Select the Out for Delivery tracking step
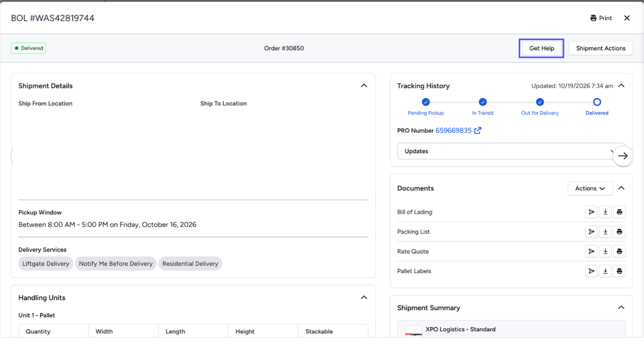This screenshot has width=644, height=338. [x=540, y=107]
